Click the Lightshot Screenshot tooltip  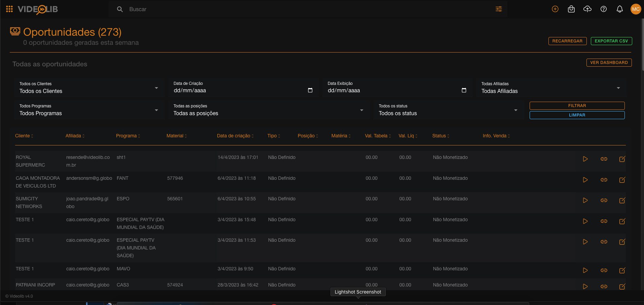pos(358,292)
